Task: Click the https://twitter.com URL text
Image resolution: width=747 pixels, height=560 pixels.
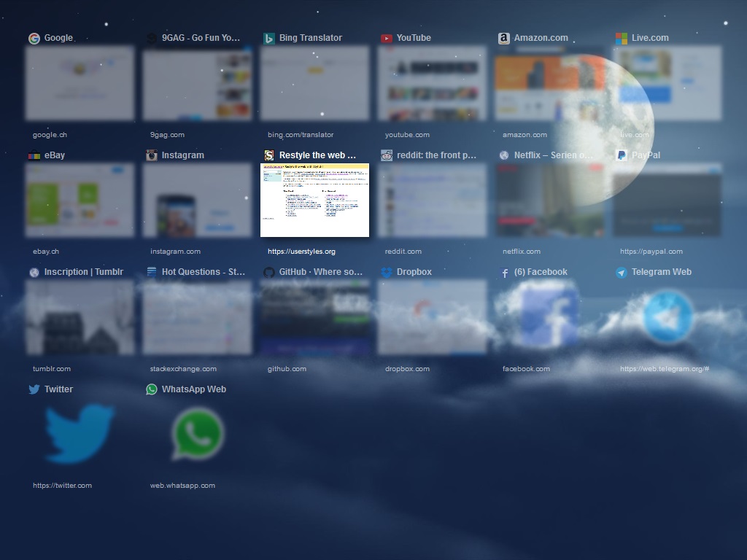Action: (63, 486)
